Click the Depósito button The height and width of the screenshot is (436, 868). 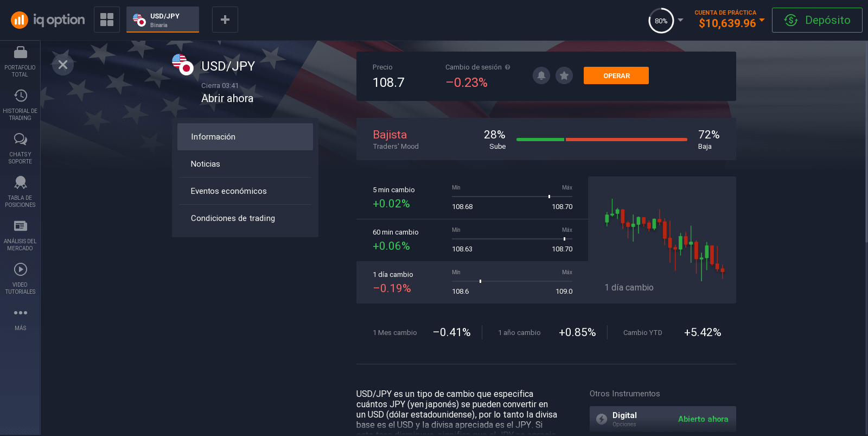pyautogui.click(x=817, y=20)
